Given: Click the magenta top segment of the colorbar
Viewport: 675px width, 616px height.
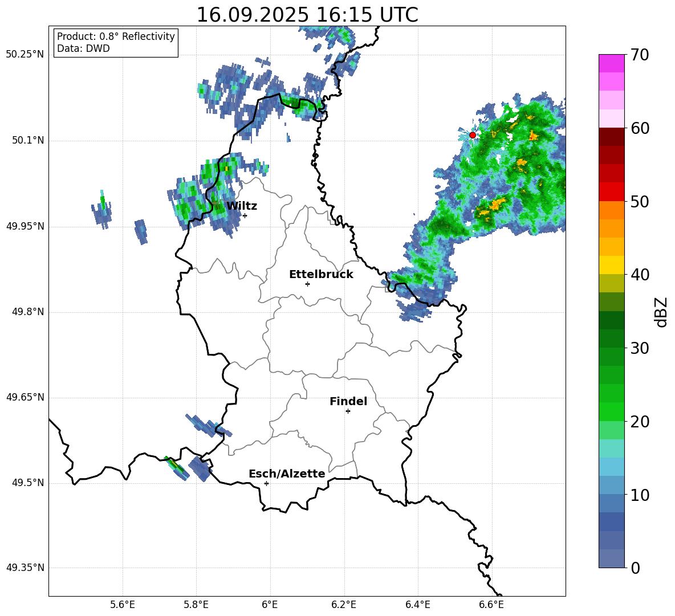Looking at the screenshot, I should pos(612,63).
